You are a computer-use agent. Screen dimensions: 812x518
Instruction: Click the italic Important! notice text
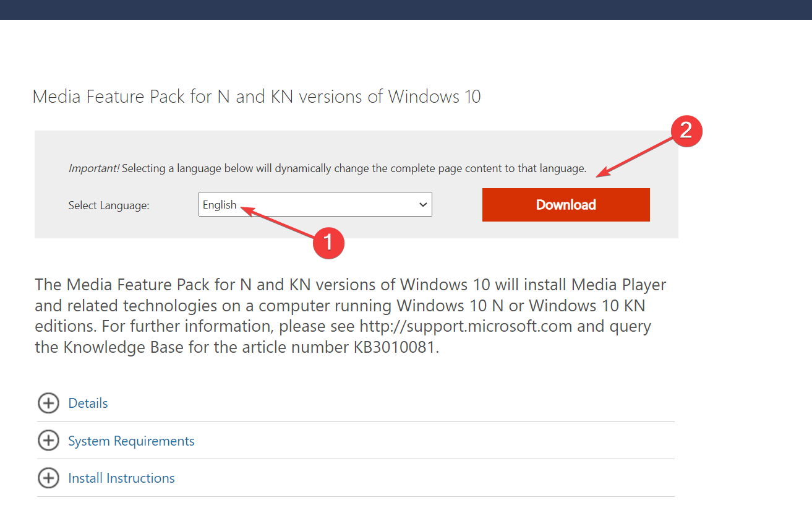pyautogui.click(x=94, y=168)
